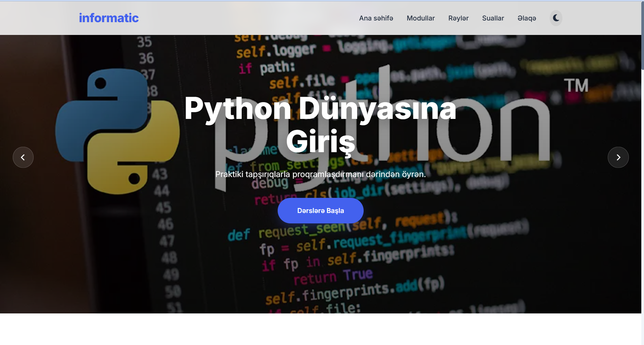Screen dimensions: 644x345
Task: Click the informatic logo
Action: (x=108, y=18)
